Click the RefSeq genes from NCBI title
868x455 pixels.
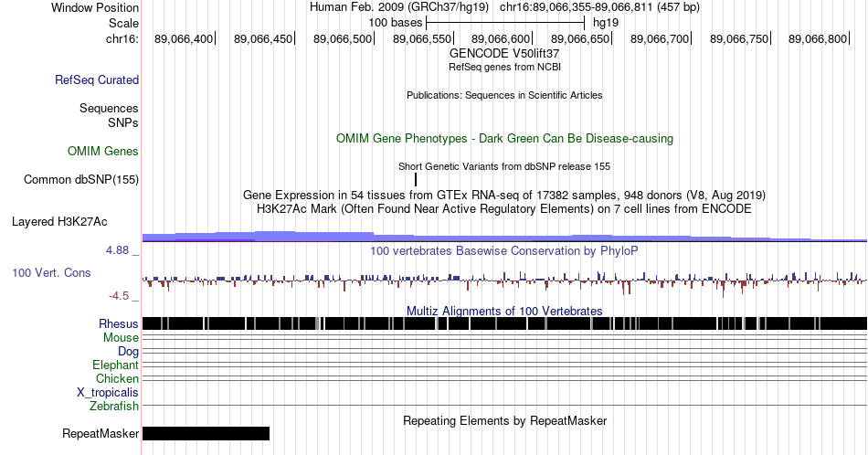504,67
